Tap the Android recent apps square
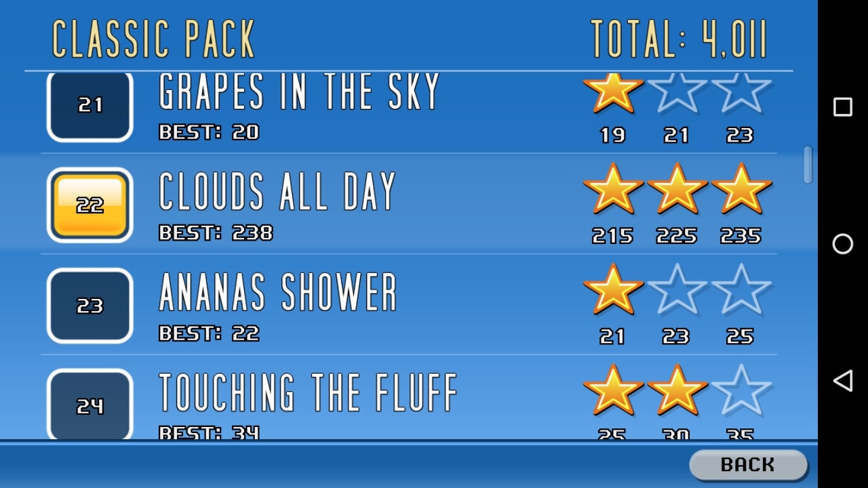 pyautogui.click(x=842, y=107)
